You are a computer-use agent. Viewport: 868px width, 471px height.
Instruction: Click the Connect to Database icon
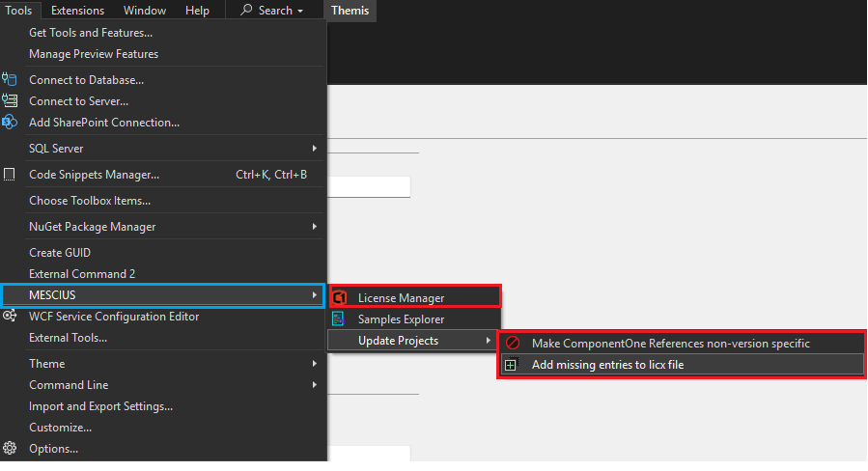click(x=11, y=79)
